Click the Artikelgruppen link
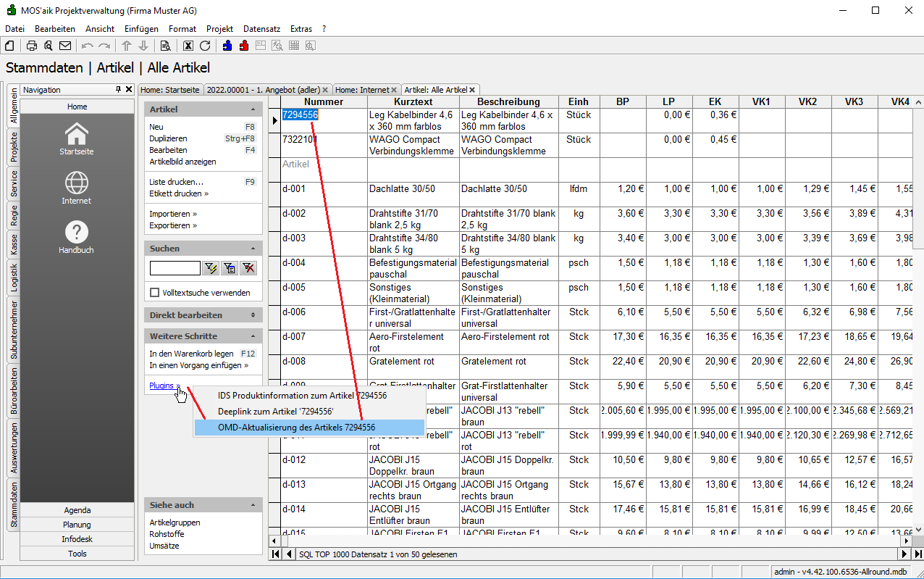This screenshot has height=579, width=924. [175, 522]
